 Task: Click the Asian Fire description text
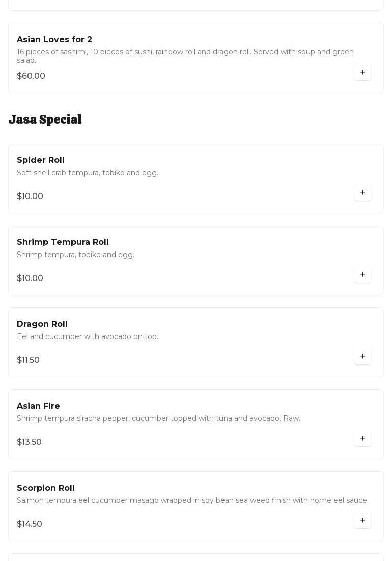158,419
